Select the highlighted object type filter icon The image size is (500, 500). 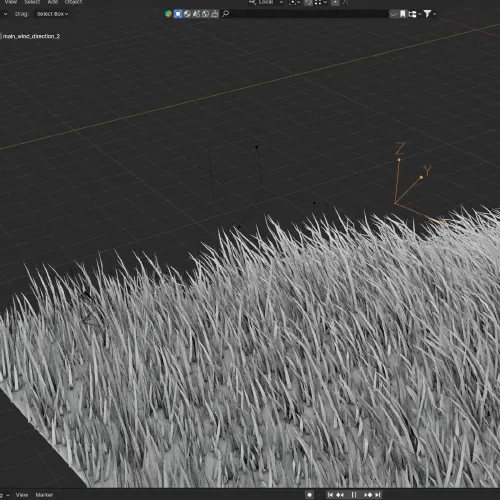pos(178,14)
